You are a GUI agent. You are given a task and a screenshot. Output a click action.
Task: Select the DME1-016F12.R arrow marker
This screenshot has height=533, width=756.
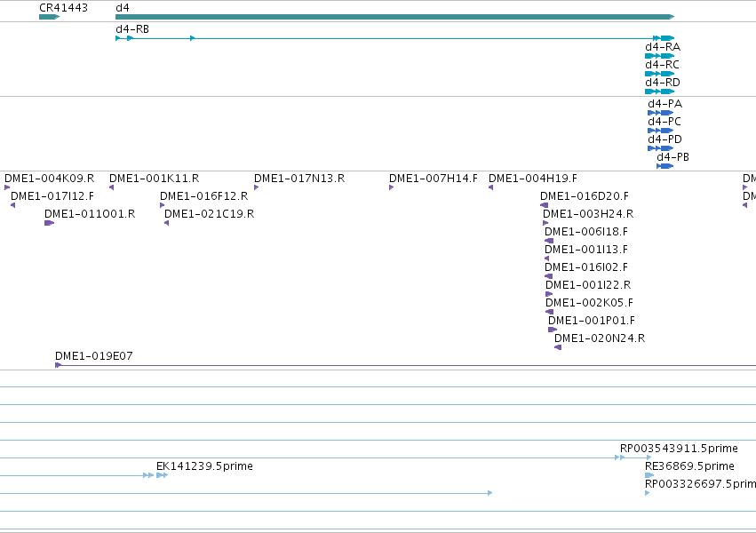(x=163, y=205)
